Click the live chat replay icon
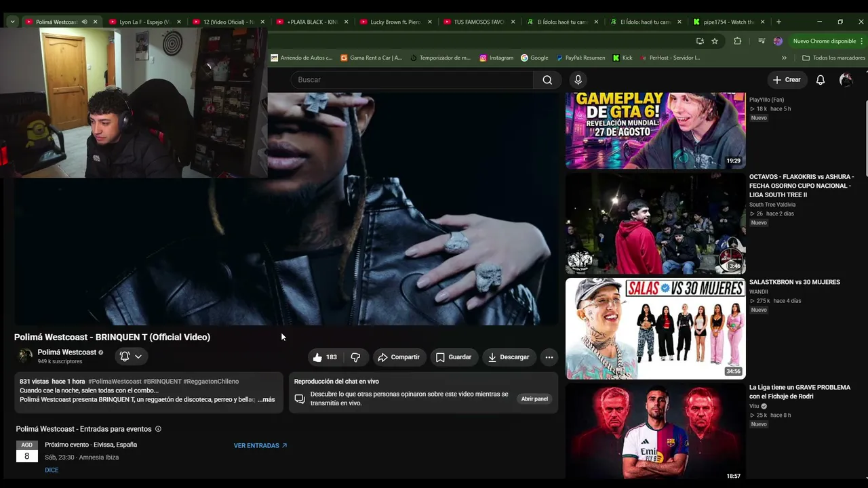Image resolution: width=868 pixels, height=488 pixels. pyautogui.click(x=300, y=399)
